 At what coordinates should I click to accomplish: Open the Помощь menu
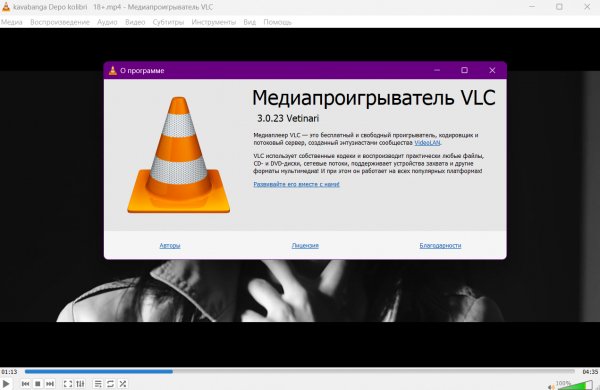pyautogui.click(x=277, y=22)
